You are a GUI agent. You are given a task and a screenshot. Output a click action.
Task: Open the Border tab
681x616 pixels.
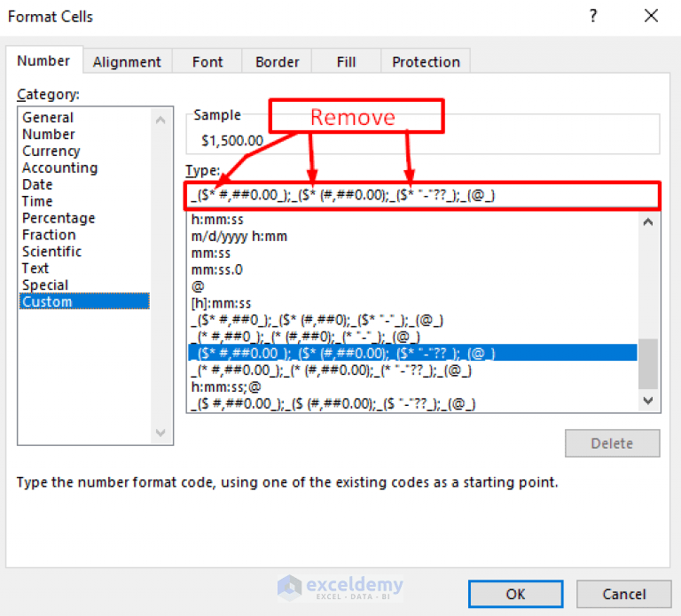tap(277, 62)
